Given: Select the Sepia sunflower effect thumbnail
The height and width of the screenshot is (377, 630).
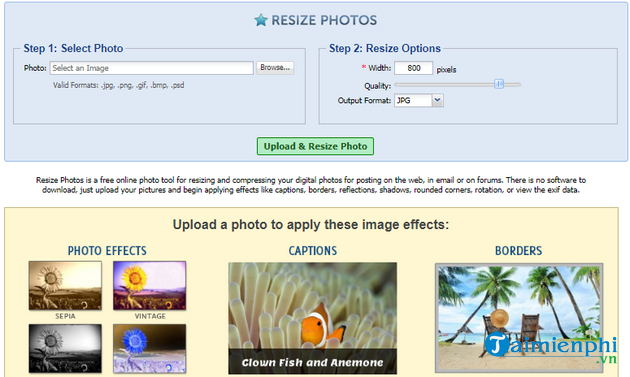Looking at the screenshot, I should click(65, 285).
